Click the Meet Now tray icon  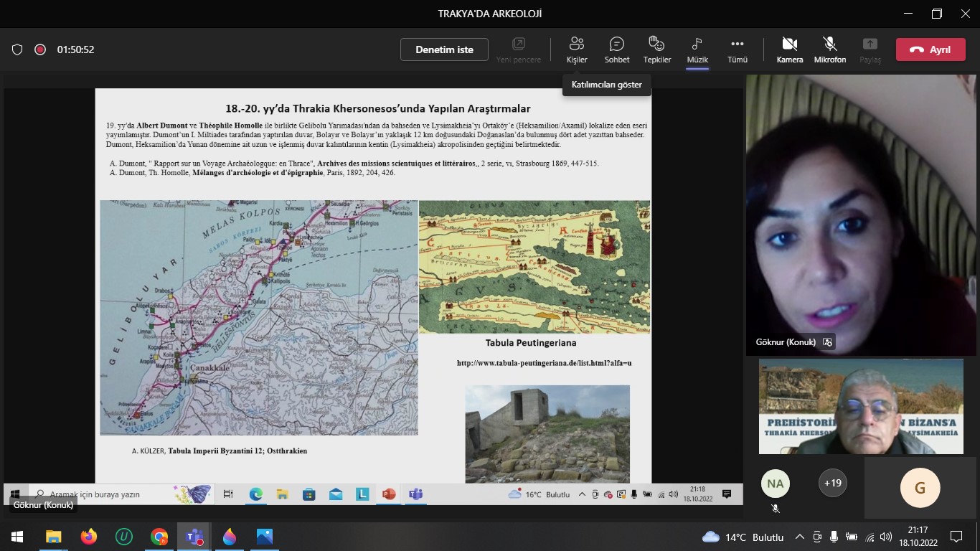(817, 537)
